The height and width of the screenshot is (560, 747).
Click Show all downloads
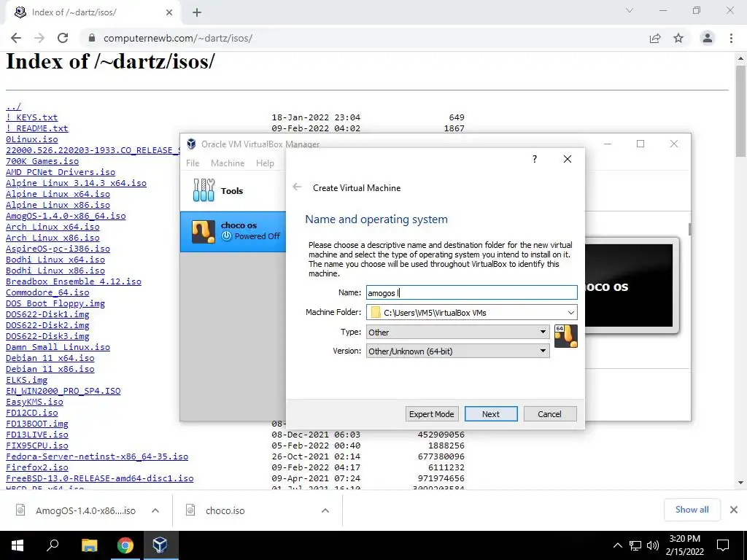pyautogui.click(x=692, y=510)
